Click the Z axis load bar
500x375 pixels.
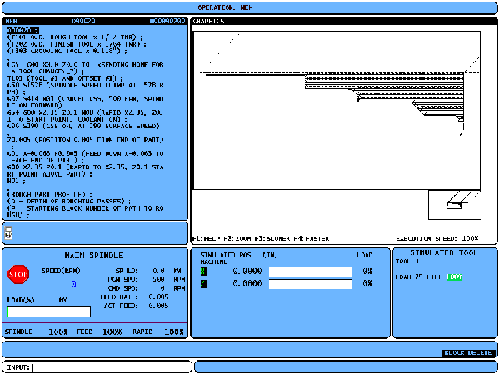(x=310, y=284)
